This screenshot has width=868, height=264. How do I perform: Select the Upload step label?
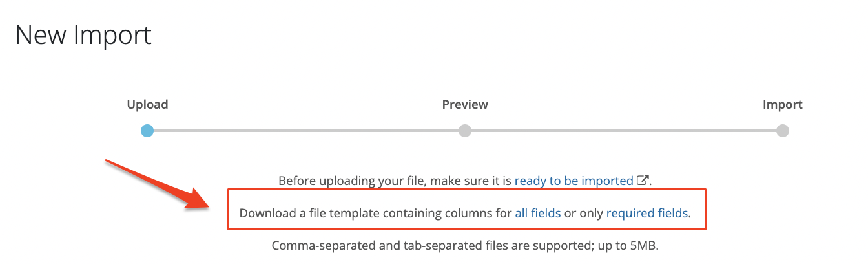click(x=147, y=105)
